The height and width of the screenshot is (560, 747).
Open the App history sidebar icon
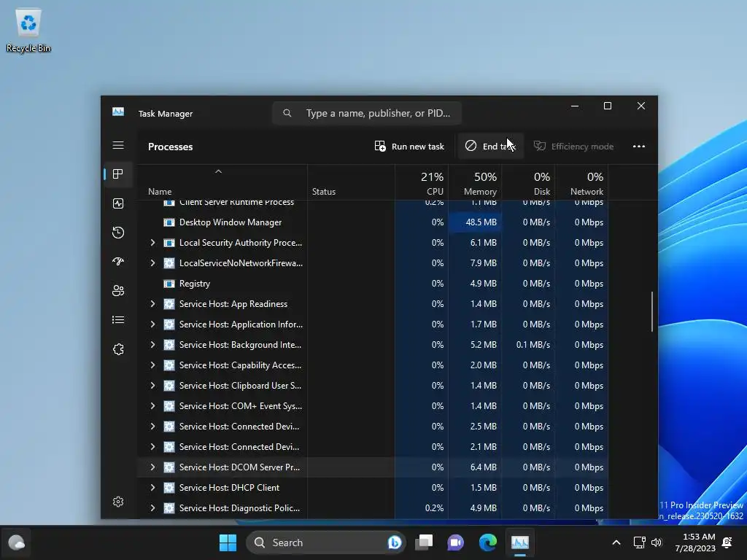pyautogui.click(x=118, y=233)
